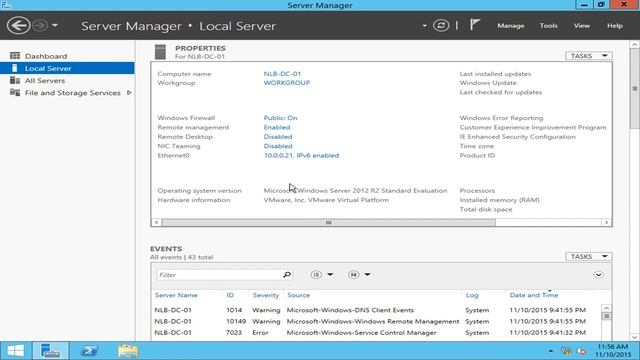Image resolution: width=640 pixels, height=360 pixels.
Task: Open the dropdown arrow beside refresh icon
Action: (424, 26)
